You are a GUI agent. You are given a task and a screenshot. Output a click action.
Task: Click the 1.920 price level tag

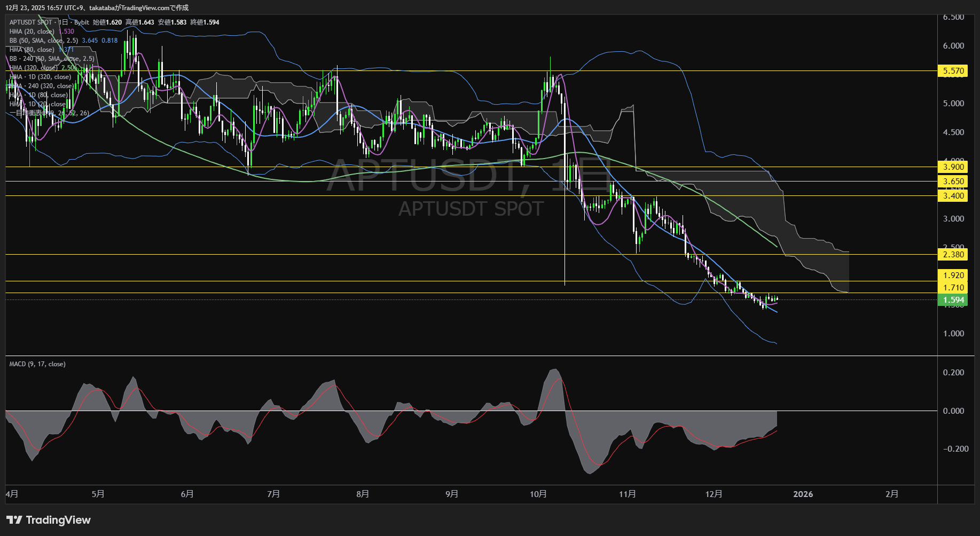[x=953, y=275]
